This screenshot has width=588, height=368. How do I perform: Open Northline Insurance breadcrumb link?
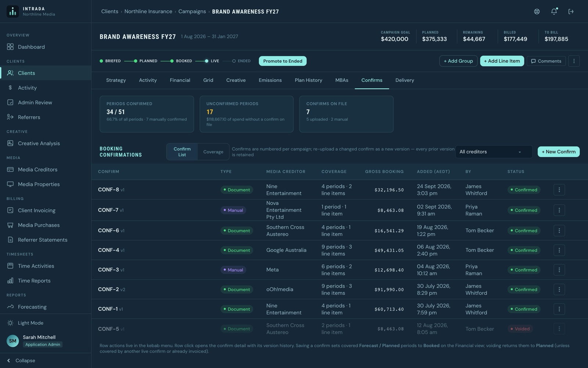[148, 11]
